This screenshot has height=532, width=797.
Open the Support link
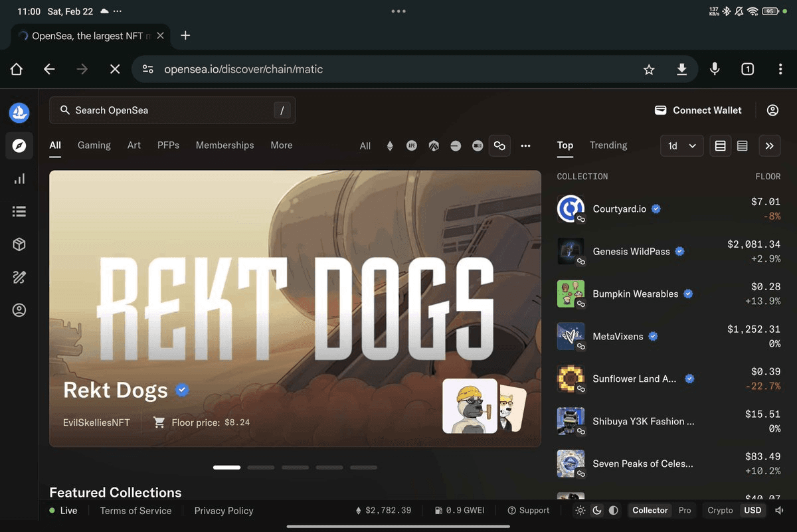529,510
